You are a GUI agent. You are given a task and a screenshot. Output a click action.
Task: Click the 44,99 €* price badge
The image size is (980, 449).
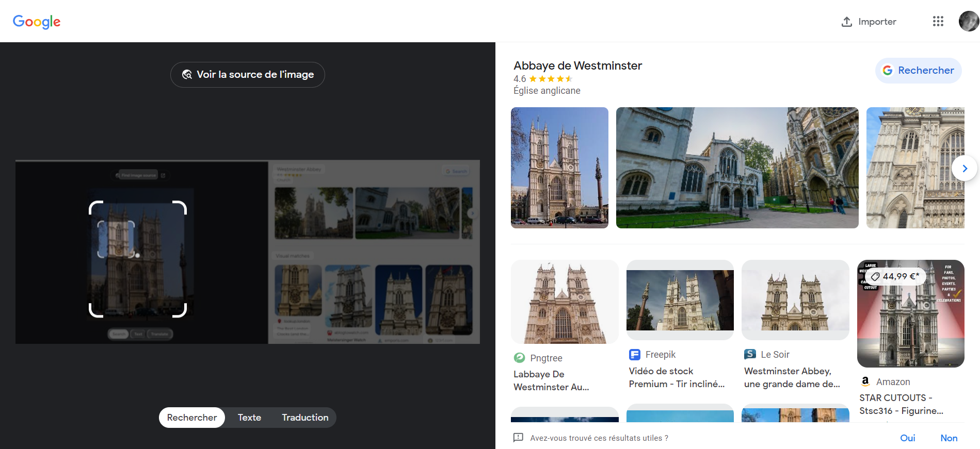[895, 277]
